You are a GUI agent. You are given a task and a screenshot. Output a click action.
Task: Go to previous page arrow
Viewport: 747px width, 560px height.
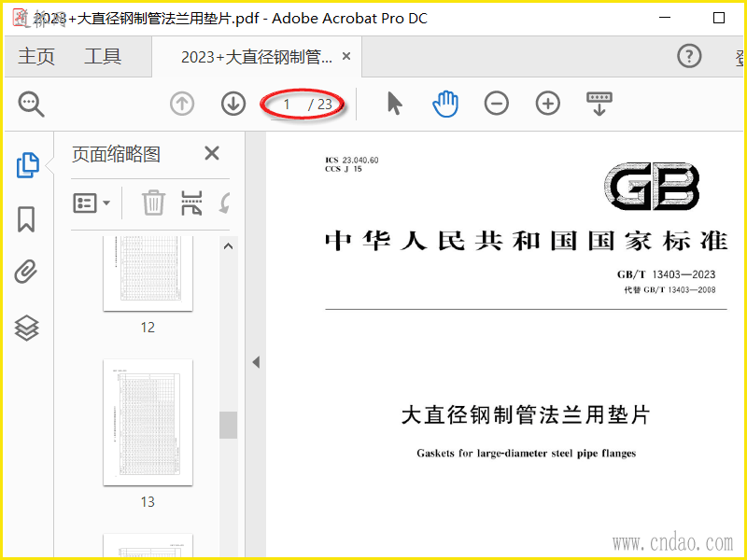pos(182,104)
